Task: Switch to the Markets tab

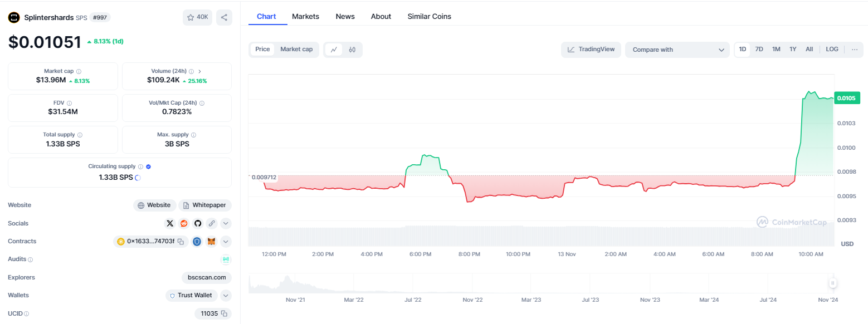Action: [305, 17]
